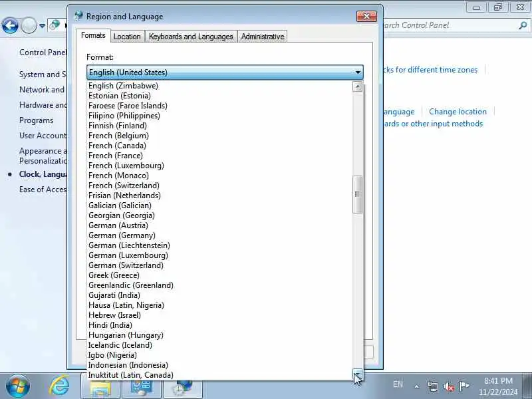Open the Keyboards and Languages tab
532x399 pixels.
(x=191, y=37)
